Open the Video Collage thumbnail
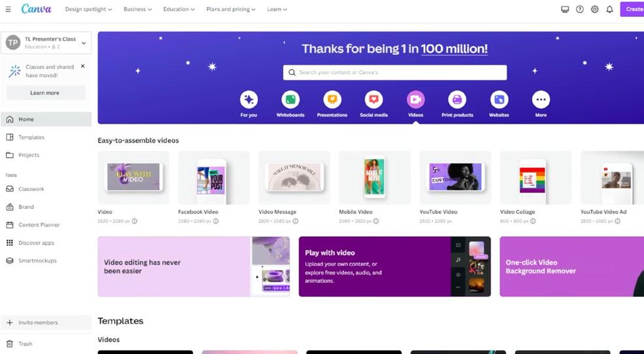This screenshot has width=644, height=354. (536, 177)
